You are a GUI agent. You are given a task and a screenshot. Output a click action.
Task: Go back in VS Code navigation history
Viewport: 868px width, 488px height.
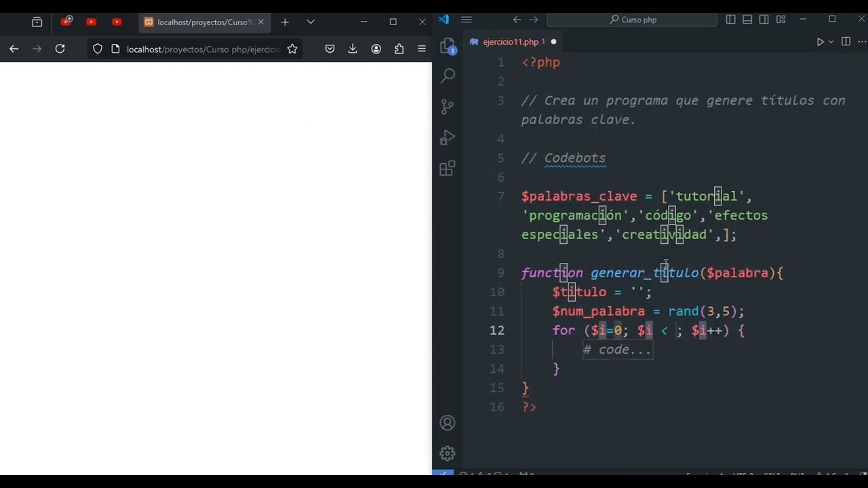coord(517,20)
